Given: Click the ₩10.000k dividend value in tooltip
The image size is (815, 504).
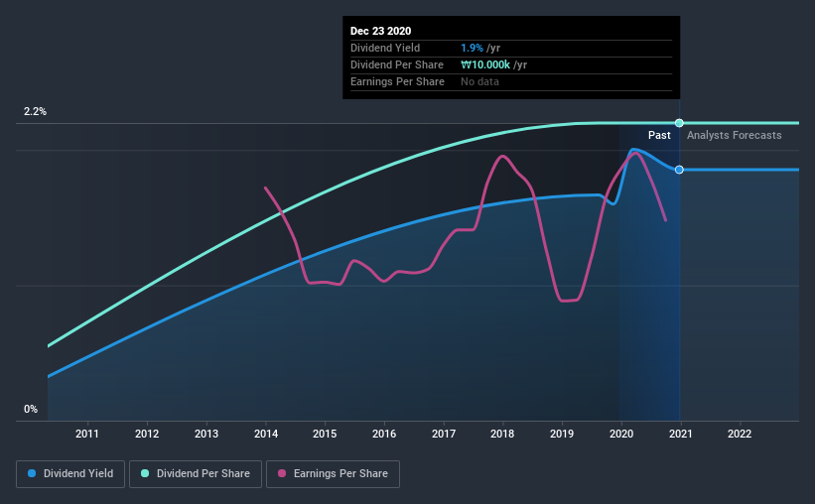Looking at the screenshot, I should [x=485, y=64].
